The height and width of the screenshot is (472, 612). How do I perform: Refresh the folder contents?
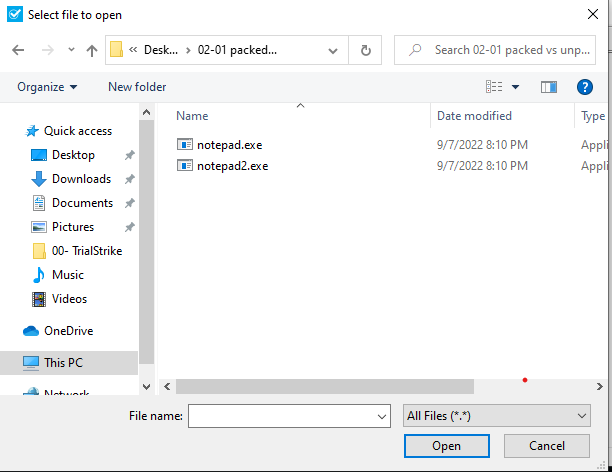pyautogui.click(x=365, y=50)
